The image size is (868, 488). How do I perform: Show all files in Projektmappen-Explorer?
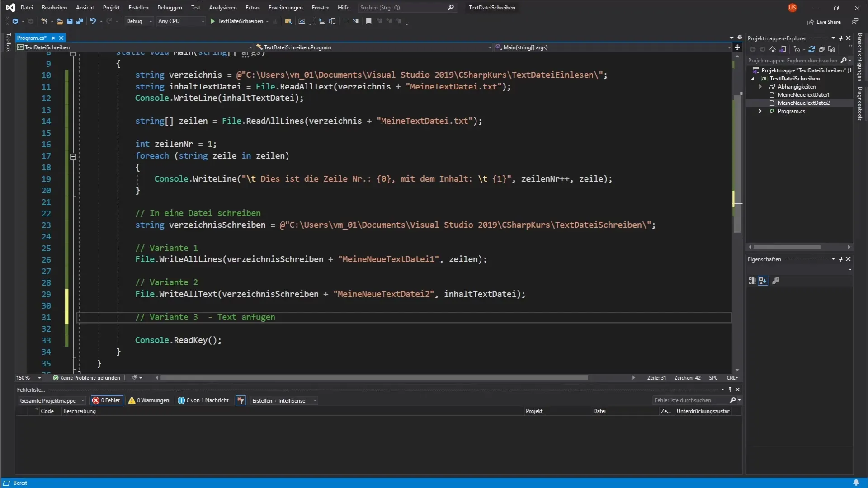point(832,49)
